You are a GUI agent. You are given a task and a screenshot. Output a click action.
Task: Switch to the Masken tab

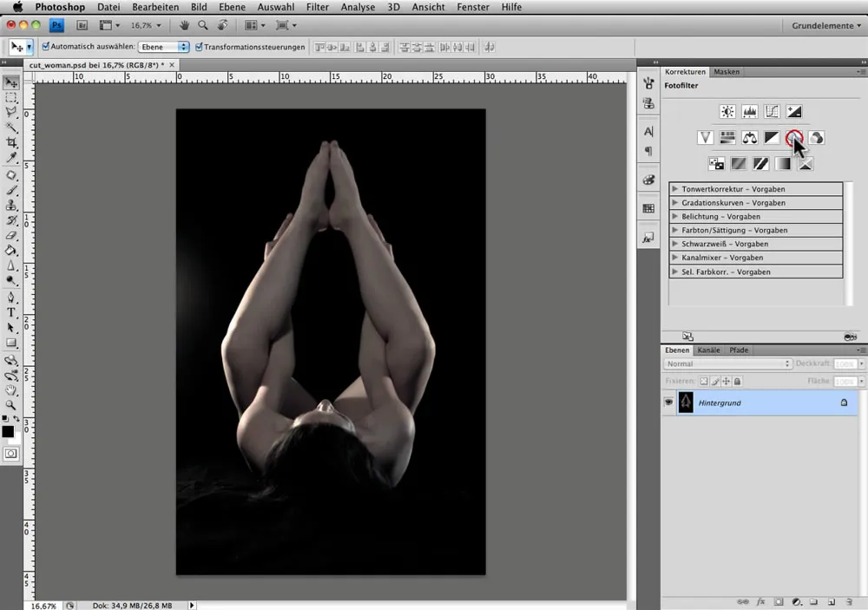(x=727, y=72)
